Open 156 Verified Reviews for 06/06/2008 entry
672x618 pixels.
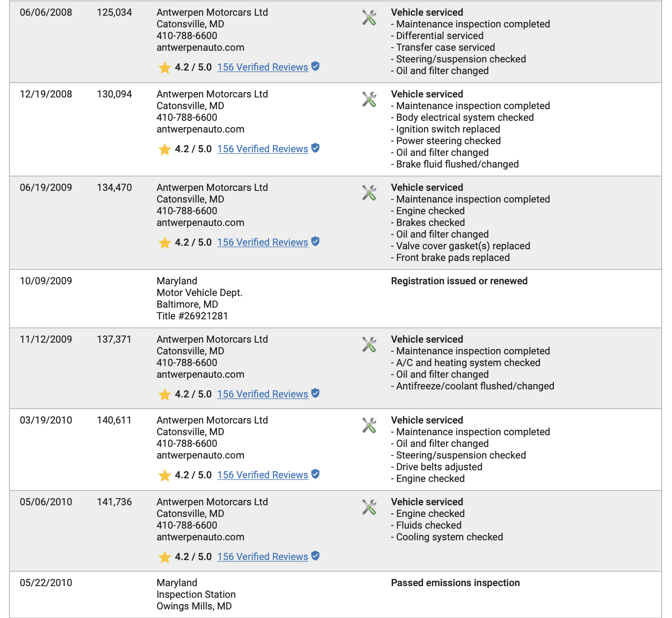tap(263, 67)
